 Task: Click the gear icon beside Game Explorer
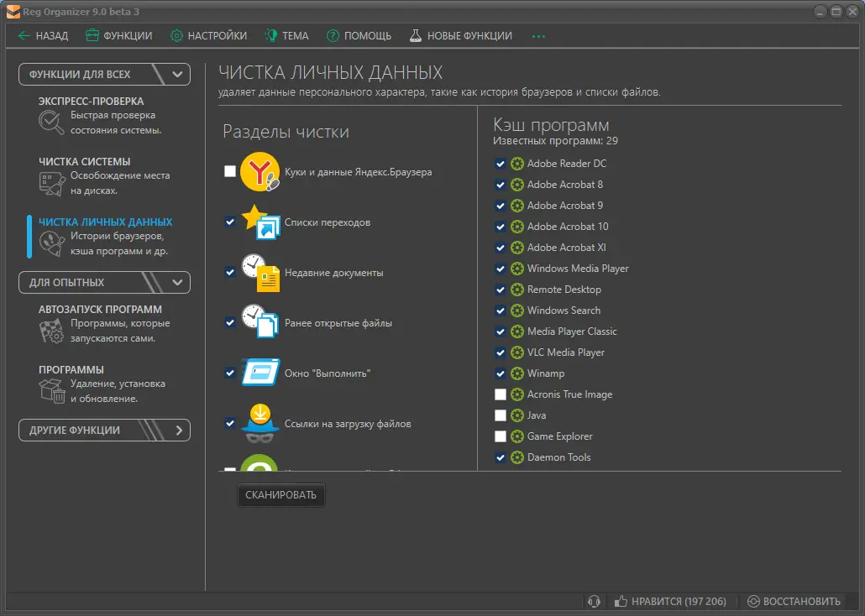(517, 436)
